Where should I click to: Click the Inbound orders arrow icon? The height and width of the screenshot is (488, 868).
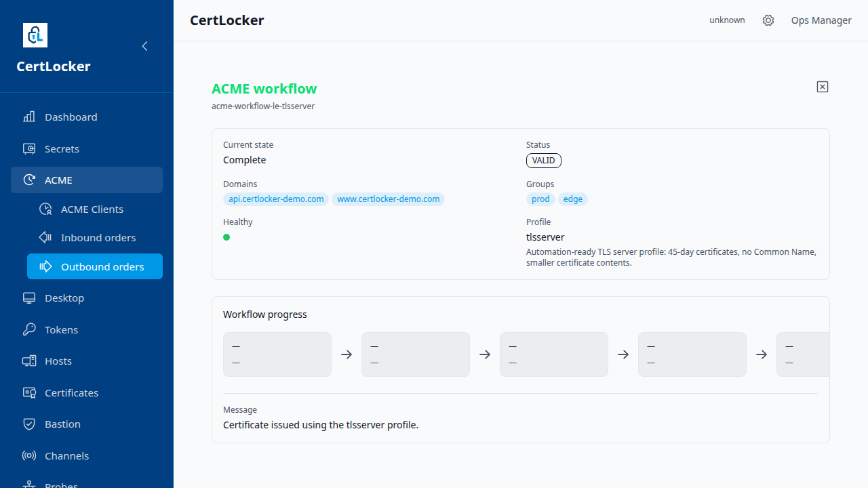pos(45,237)
